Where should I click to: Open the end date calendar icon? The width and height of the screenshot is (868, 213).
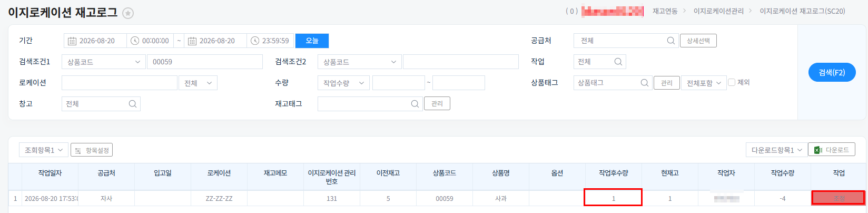coord(192,41)
